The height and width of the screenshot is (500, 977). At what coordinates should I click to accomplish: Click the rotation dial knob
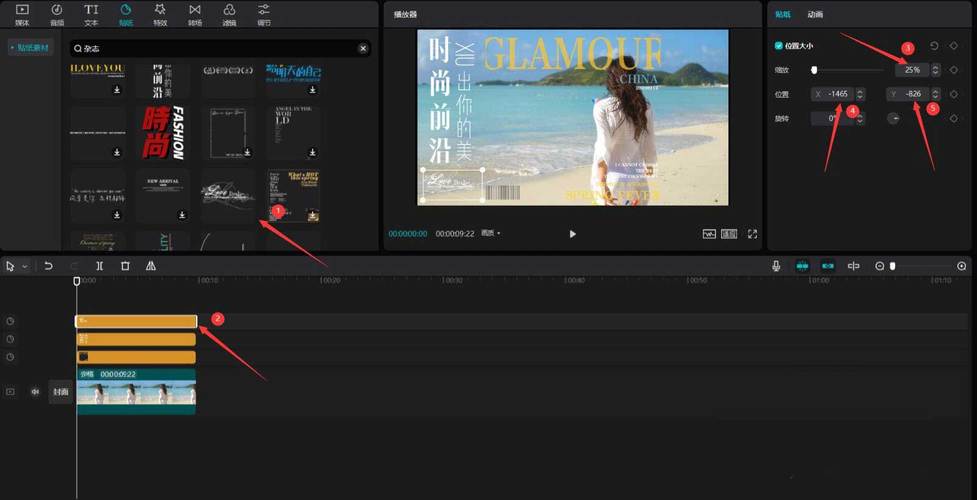pyautogui.click(x=894, y=118)
